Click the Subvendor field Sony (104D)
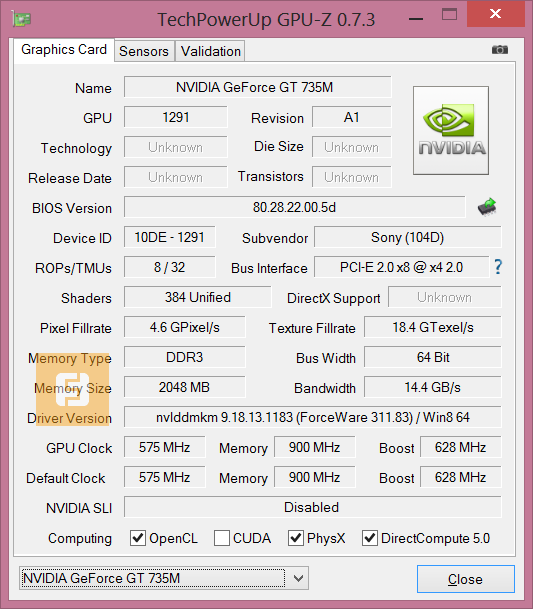The image size is (533, 609). tap(408, 237)
